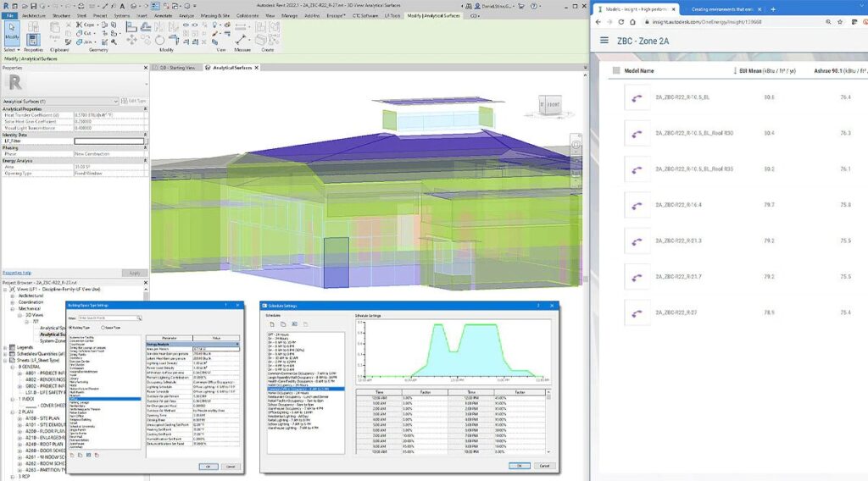Bookmark the page with the star icon
868x481 pixels.
[x=840, y=22]
